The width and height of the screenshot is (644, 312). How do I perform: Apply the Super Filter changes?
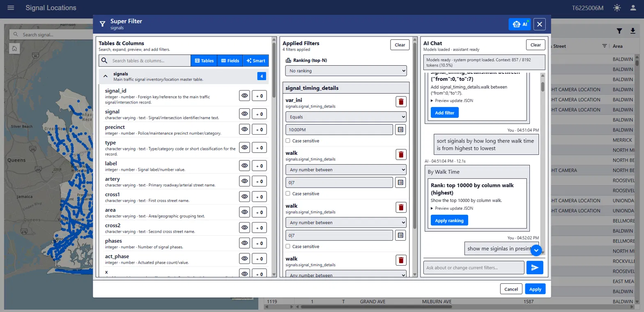tap(535, 289)
